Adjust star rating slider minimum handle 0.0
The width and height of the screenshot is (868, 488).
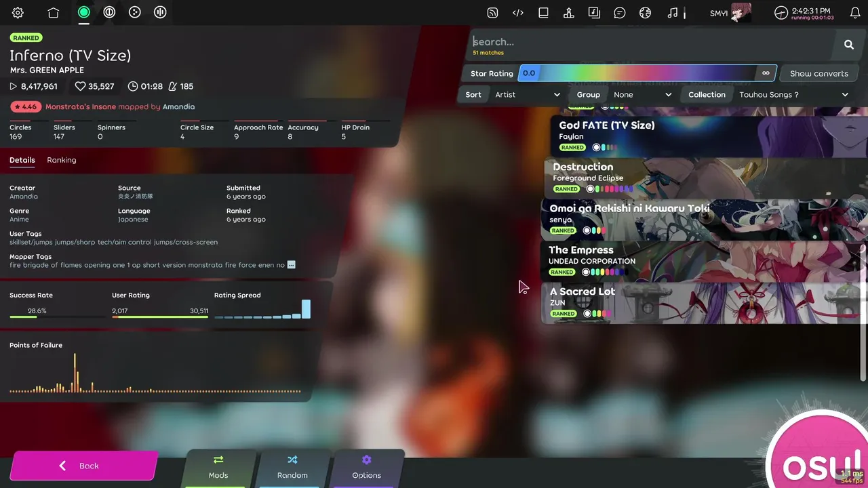pyautogui.click(x=529, y=73)
